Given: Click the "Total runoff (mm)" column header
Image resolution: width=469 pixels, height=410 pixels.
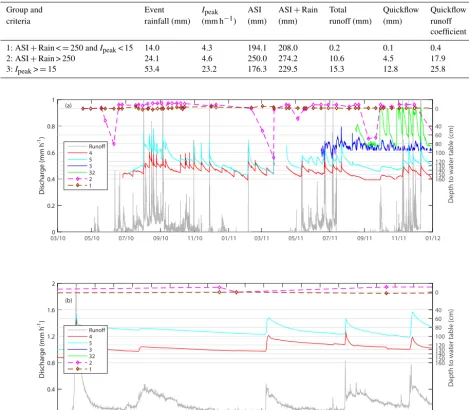Looking at the screenshot, I should 350,15.
